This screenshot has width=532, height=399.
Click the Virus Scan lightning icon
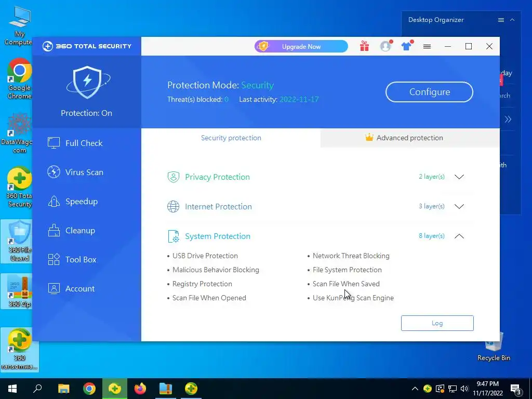pyautogui.click(x=54, y=172)
